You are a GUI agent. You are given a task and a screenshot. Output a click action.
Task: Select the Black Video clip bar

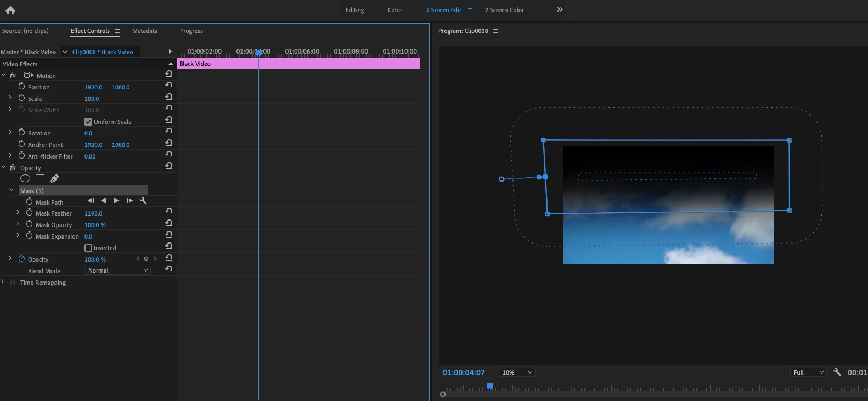[x=298, y=64]
